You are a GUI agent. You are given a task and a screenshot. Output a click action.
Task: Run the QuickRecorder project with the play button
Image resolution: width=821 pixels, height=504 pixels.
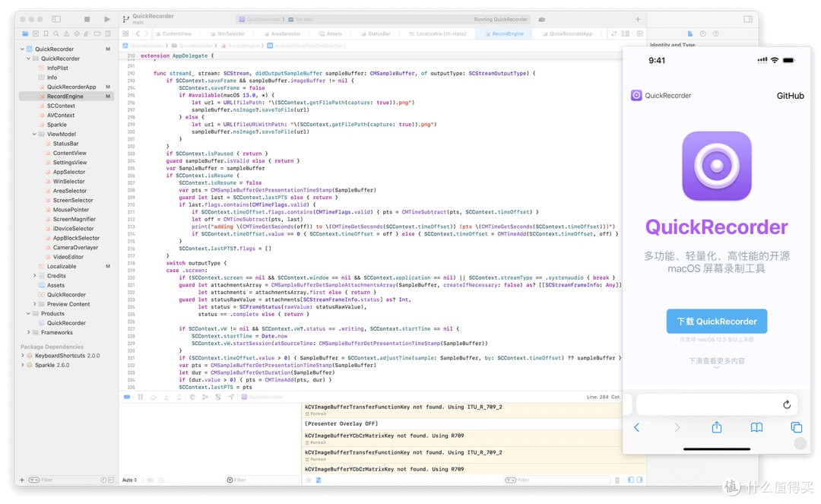(x=107, y=19)
